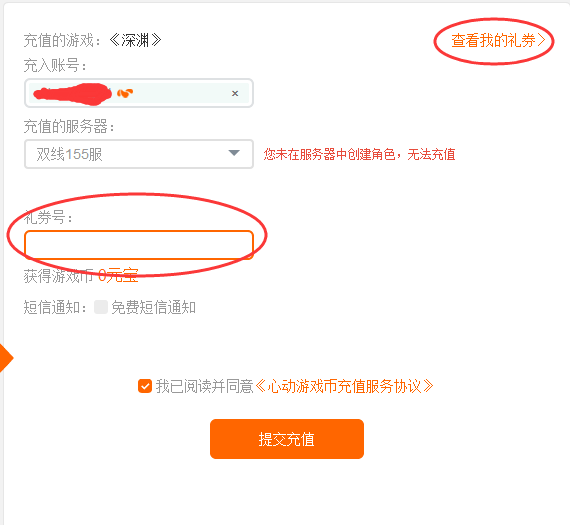The height and width of the screenshot is (525, 570).
Task: Enable the 免费短信通知 checkbox
Action: [101, 307]
